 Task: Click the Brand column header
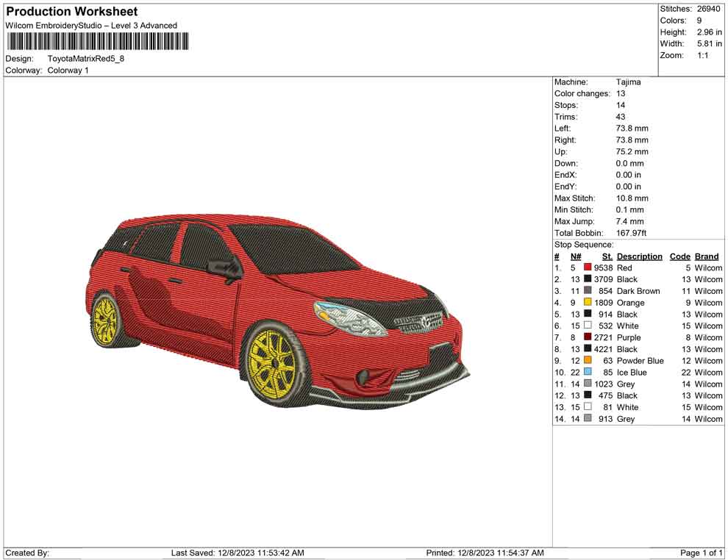point(707,256)
